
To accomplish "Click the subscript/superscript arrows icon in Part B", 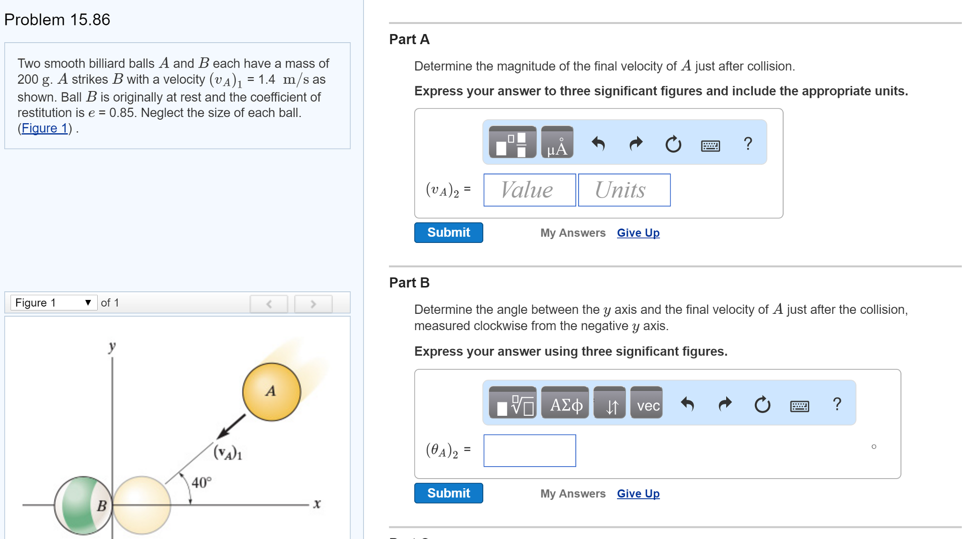I will point(609,405).
